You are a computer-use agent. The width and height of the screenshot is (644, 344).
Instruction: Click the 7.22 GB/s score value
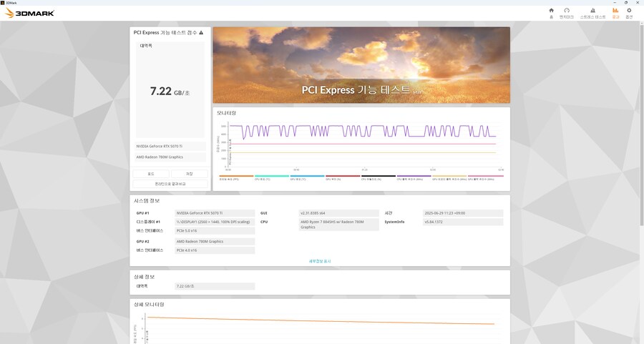pos(170,91)
